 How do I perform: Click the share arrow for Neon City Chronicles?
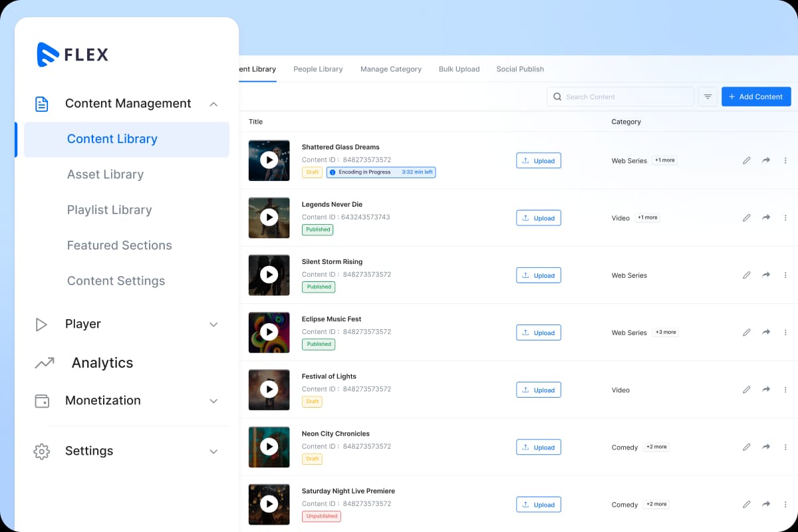(766, 448)
